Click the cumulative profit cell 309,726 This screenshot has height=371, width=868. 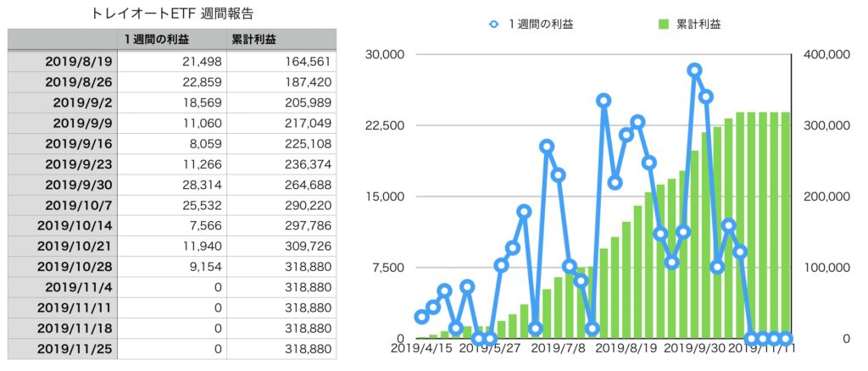click(281, 246)
